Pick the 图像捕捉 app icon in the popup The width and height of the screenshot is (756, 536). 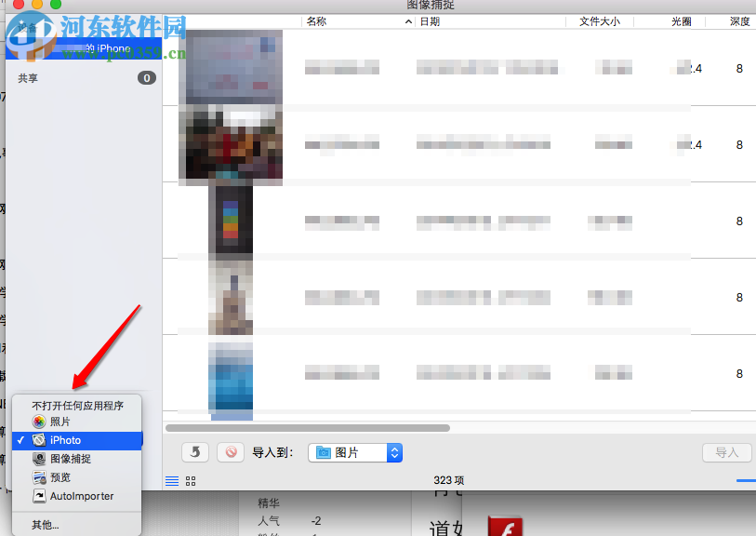(x=38, y=458)
